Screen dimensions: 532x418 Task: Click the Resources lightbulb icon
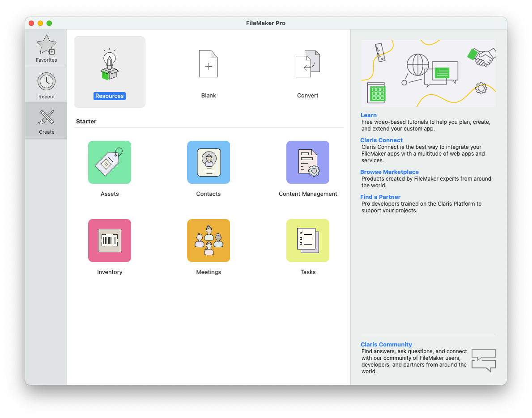pyautogui.click(x=109, y=65)
